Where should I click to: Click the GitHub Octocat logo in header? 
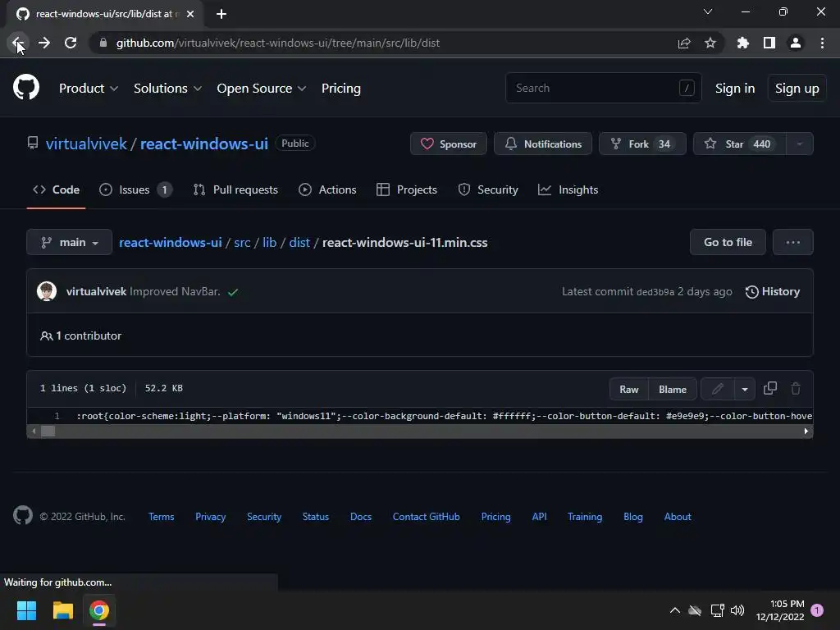coord(25,88)
